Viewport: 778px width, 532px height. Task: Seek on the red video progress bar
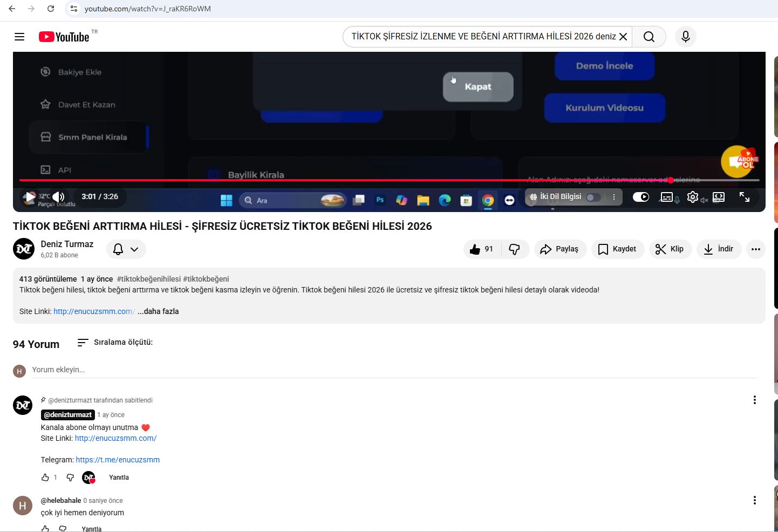pyautogui.click(x=389, y=180)
